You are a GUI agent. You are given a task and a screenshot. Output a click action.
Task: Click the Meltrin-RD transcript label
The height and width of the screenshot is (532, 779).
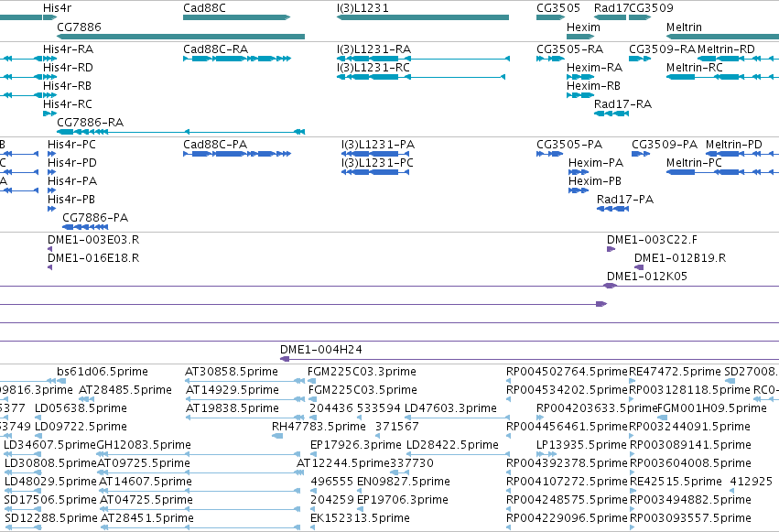[726, 49]
